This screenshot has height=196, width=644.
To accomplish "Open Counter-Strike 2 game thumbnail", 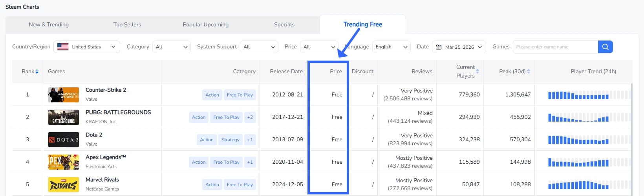I will tap(64, 94).
